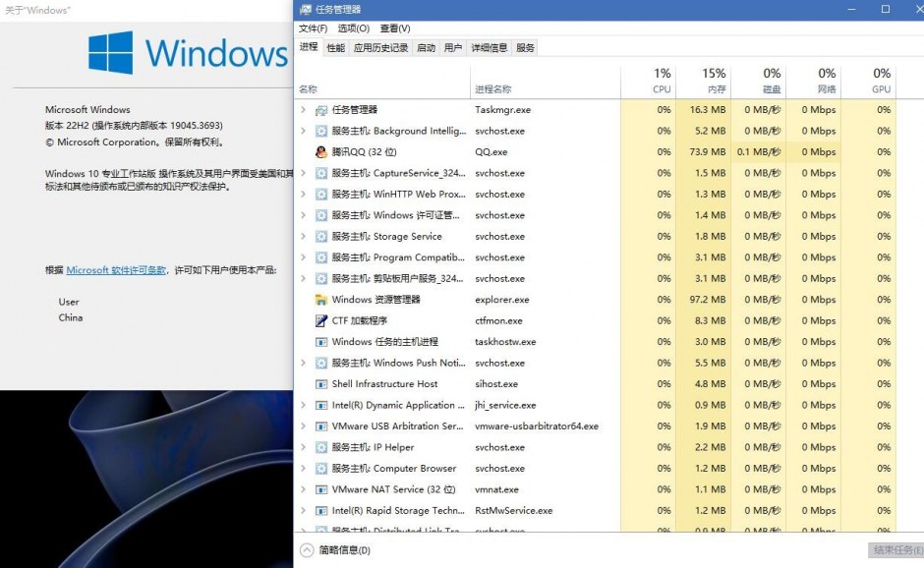Viewport: 924px width, 568px height.
Task: Click the VMware USB Arbitration Service icon
Action: tap(321, 426)
